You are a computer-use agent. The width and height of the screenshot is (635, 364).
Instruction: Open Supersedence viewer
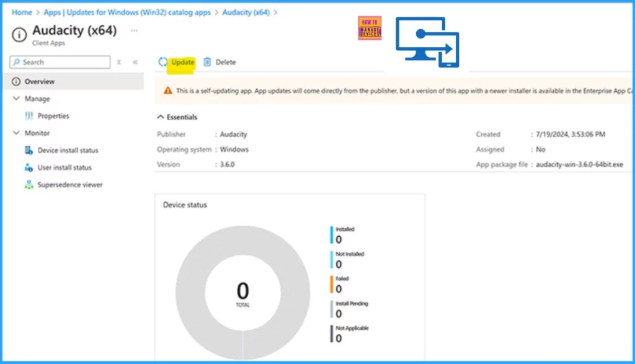click(70, 185)
